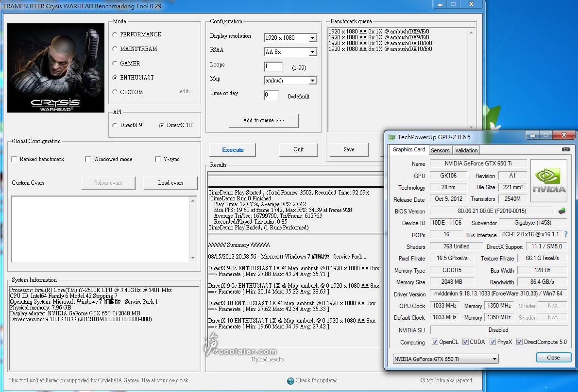Click the Device ID value '10DE - 11C6'
This screenshot has height=392, width=578.
click(446, 223)
